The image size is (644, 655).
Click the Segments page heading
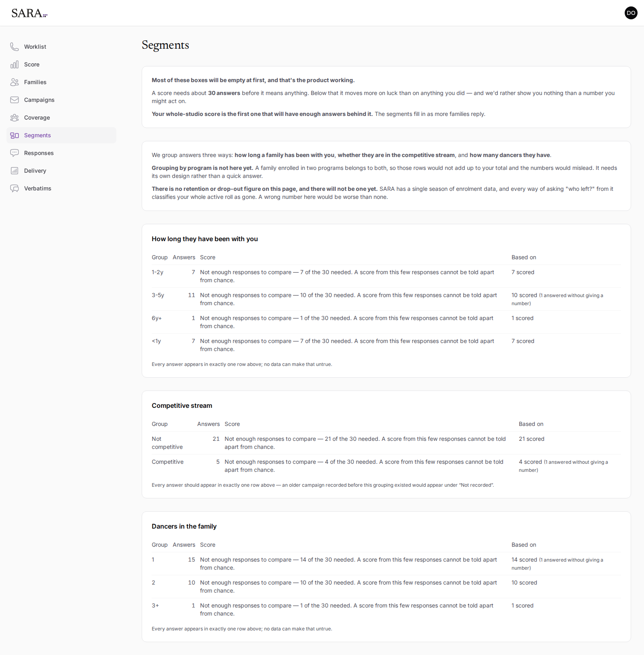(x=165, y=45)
